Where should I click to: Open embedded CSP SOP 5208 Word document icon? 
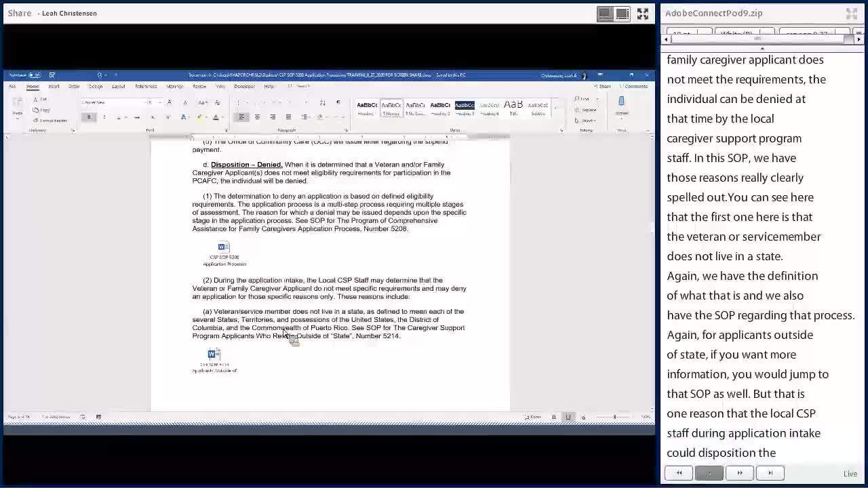(224, 248)
